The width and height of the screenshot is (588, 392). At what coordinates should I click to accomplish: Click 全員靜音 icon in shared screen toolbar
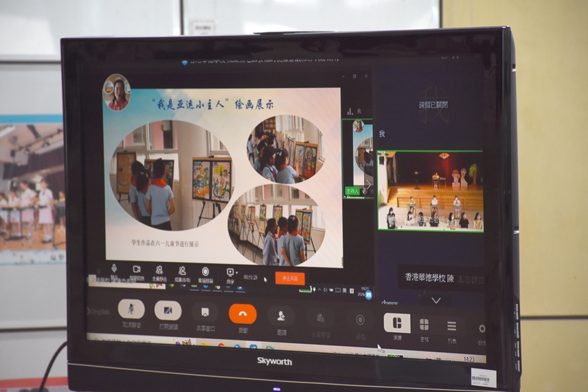[x=159, y=270]
